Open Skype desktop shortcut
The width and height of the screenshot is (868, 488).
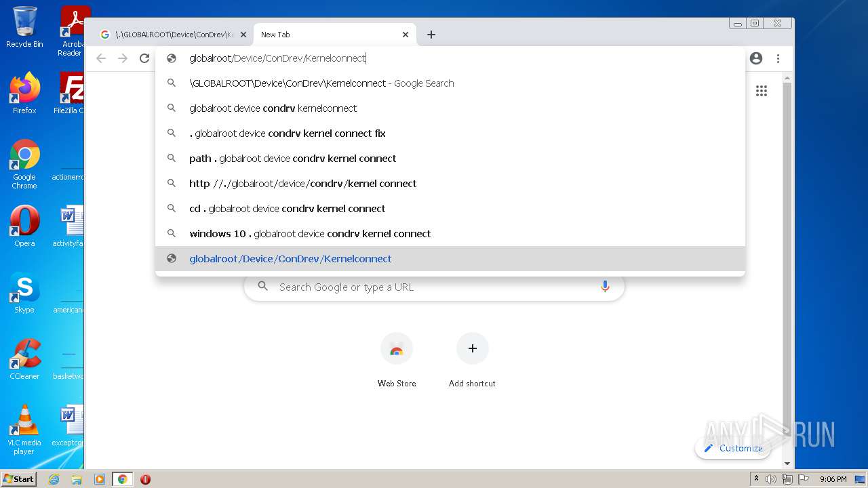[x=24, y=293]
